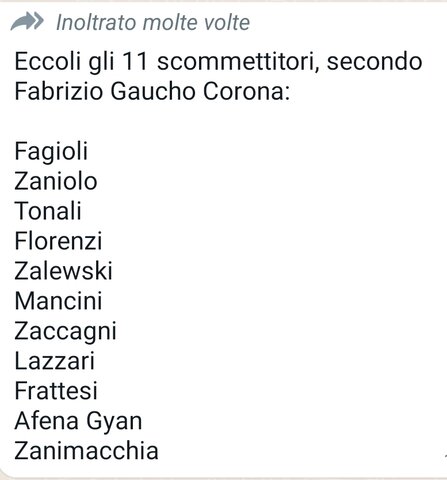Click the name Tonali

48,211
